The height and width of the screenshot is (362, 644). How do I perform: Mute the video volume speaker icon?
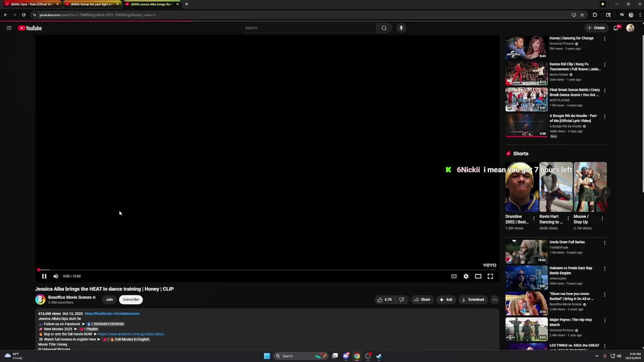(x=56, y=276)
